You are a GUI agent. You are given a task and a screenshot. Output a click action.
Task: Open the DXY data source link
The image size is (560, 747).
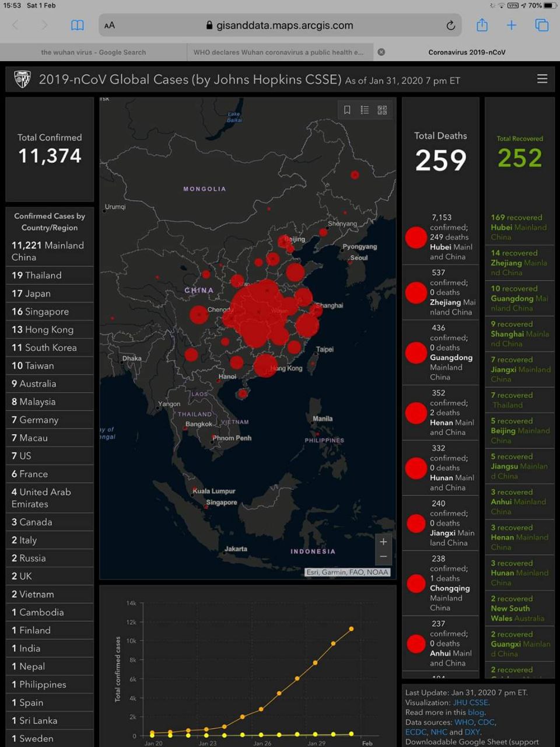[472, 732]
